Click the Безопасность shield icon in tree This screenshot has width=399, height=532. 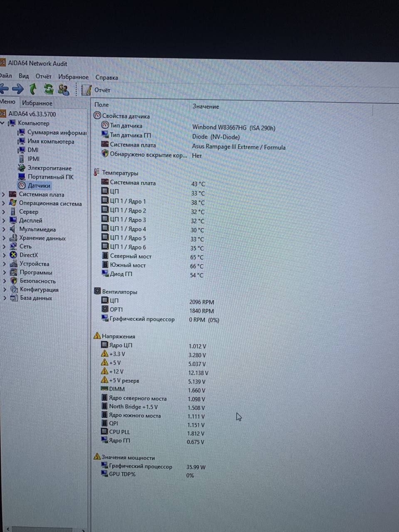[x=14, y=281]
